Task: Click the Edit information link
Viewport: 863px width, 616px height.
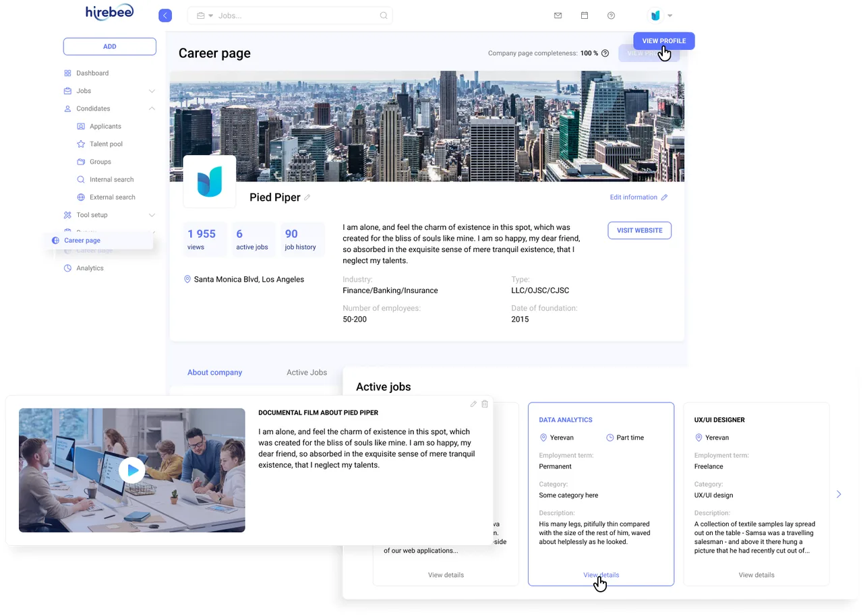Action: [638, 197]
